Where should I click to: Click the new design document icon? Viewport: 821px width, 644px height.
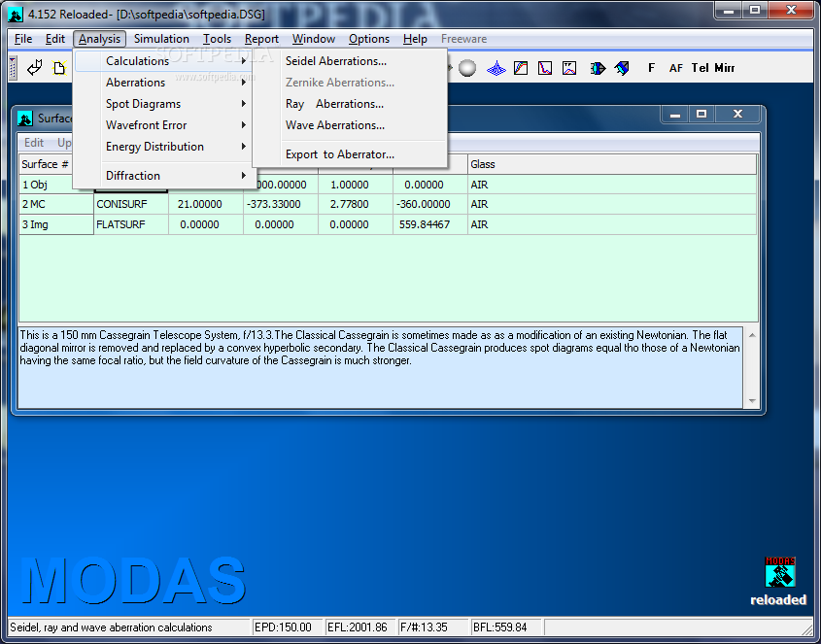pyautogui.click(x=59, y=68)
